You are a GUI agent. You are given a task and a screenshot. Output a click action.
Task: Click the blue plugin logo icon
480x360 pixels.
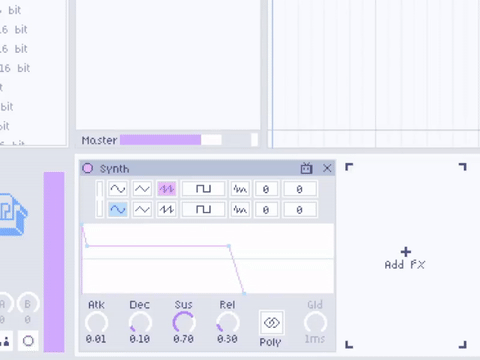pos(13,215)
